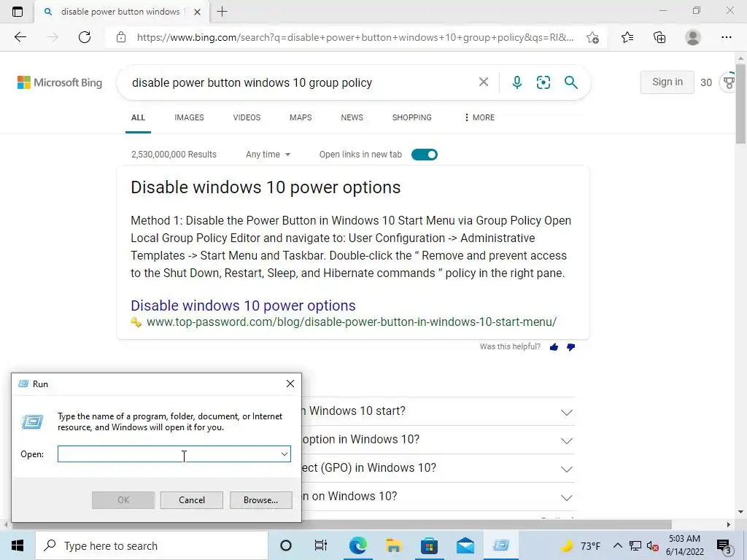Open the Any time filter dropdown
747x560 pixels.
pyautogui.click(x=268, y=155)
